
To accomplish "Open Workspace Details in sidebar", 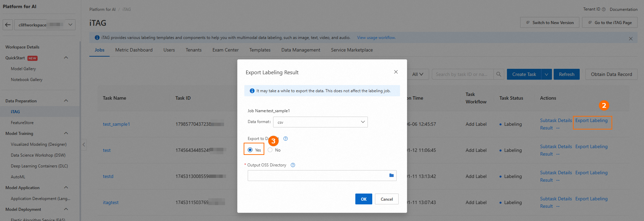I will pyautogui.click(x=22, y=47).
